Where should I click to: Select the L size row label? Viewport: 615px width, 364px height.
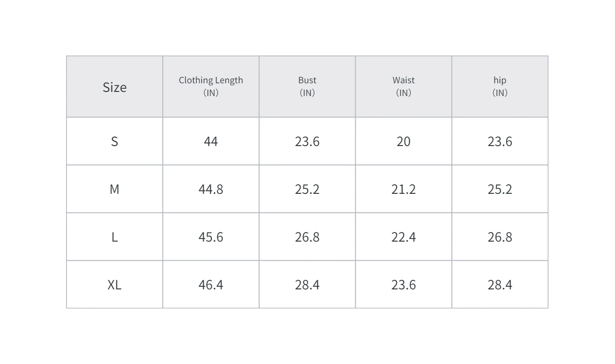[114, 237]
